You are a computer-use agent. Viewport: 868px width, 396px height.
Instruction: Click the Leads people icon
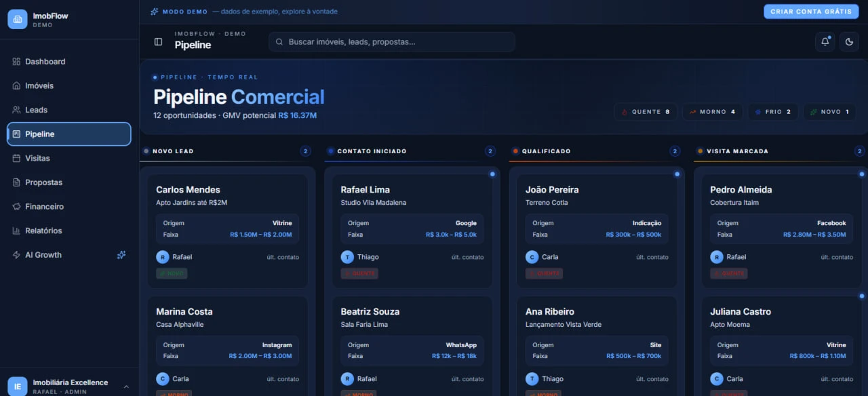[x=16, y=110]
